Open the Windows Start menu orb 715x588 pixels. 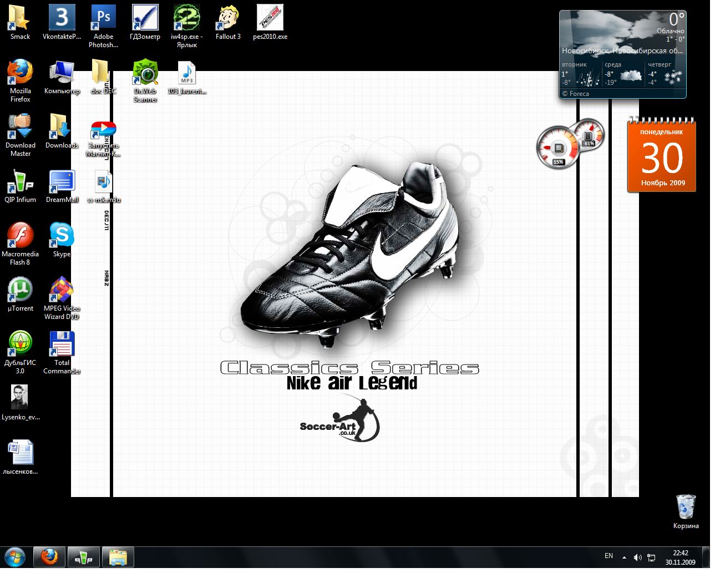14,557
